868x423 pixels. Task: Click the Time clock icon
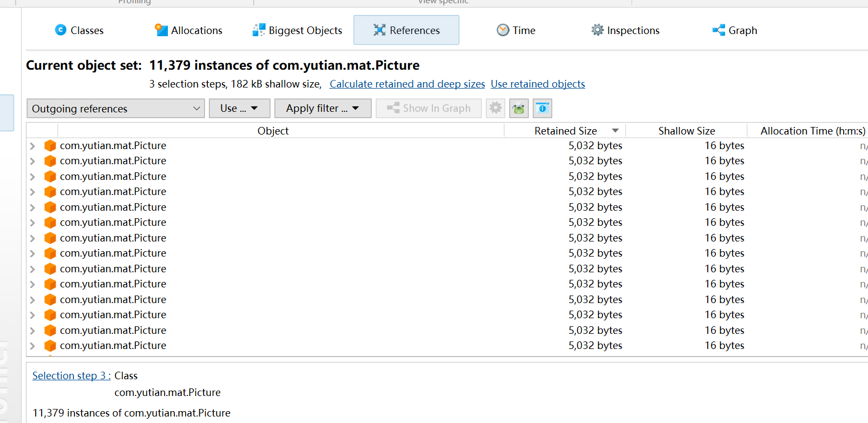pyautogui.click(x=503, y=30)
